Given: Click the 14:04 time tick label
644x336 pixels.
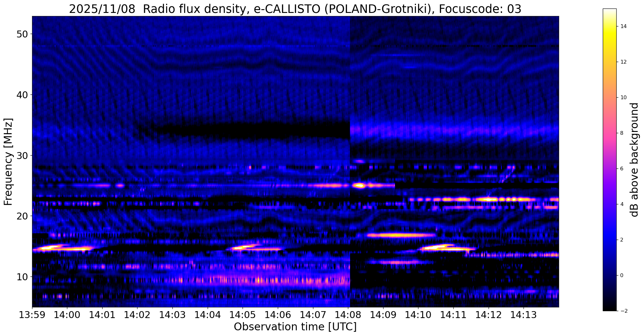Looking at the screenshot, I should coord(207,315).
